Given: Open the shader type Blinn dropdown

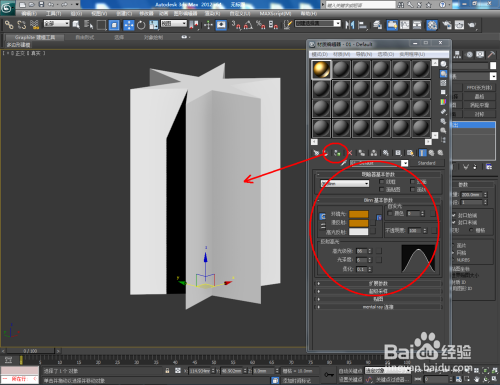Looking at the screenshot, I should pyautogui.click(x=345, y=183).
